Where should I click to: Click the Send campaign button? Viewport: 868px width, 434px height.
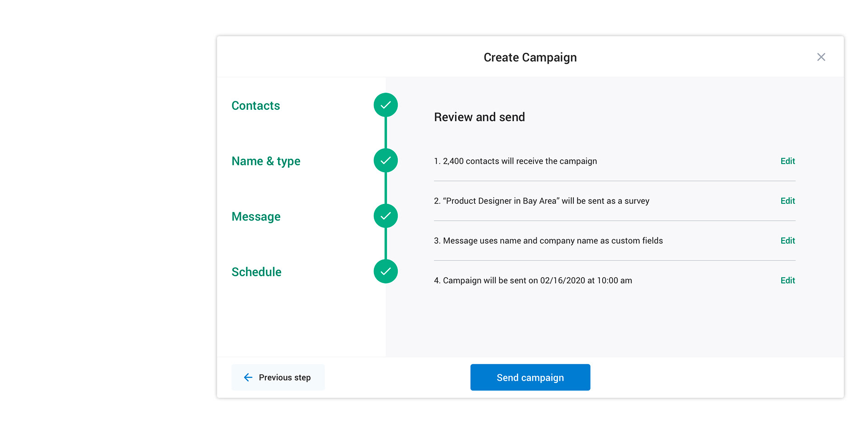[530, 377]
